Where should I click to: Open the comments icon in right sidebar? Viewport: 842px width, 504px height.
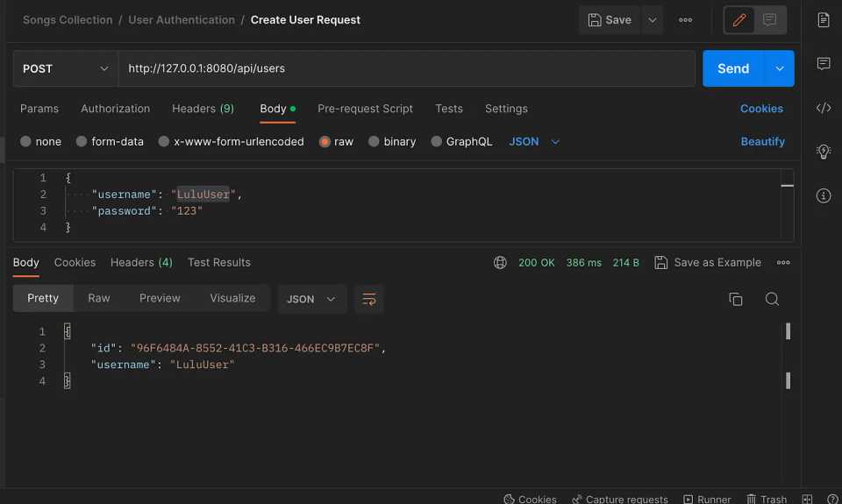823,64
